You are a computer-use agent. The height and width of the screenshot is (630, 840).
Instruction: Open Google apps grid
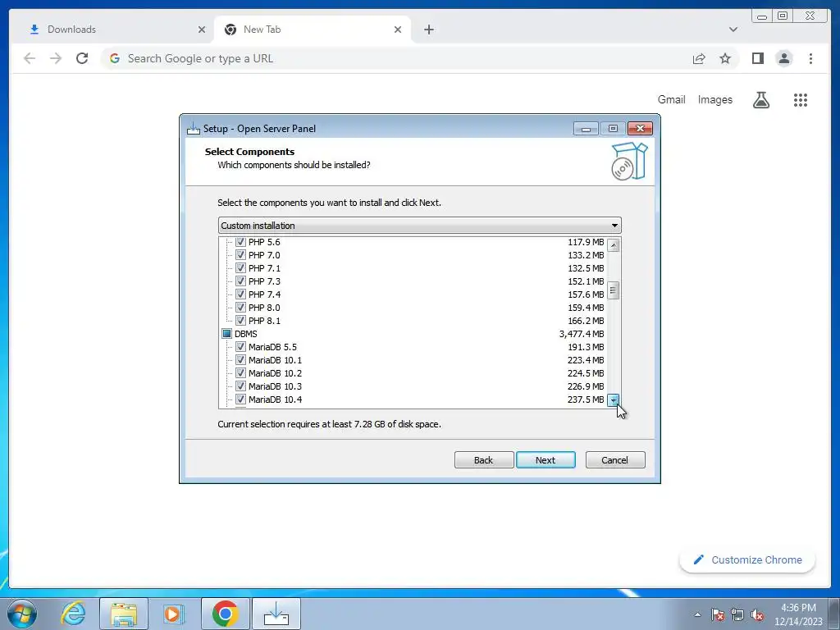pos(801,99)
